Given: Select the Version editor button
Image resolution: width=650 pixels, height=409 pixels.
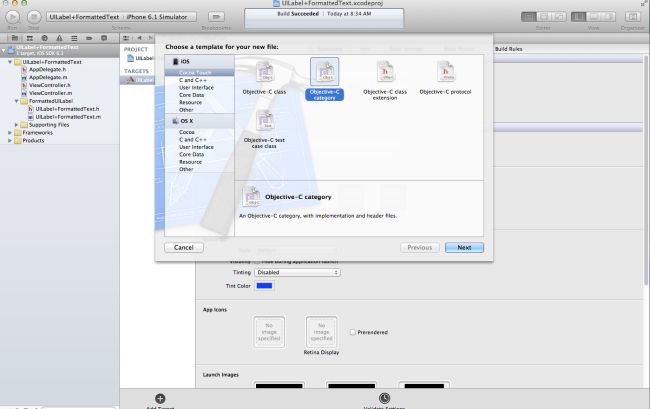Looking at the screenshot, I should [559, 17].
